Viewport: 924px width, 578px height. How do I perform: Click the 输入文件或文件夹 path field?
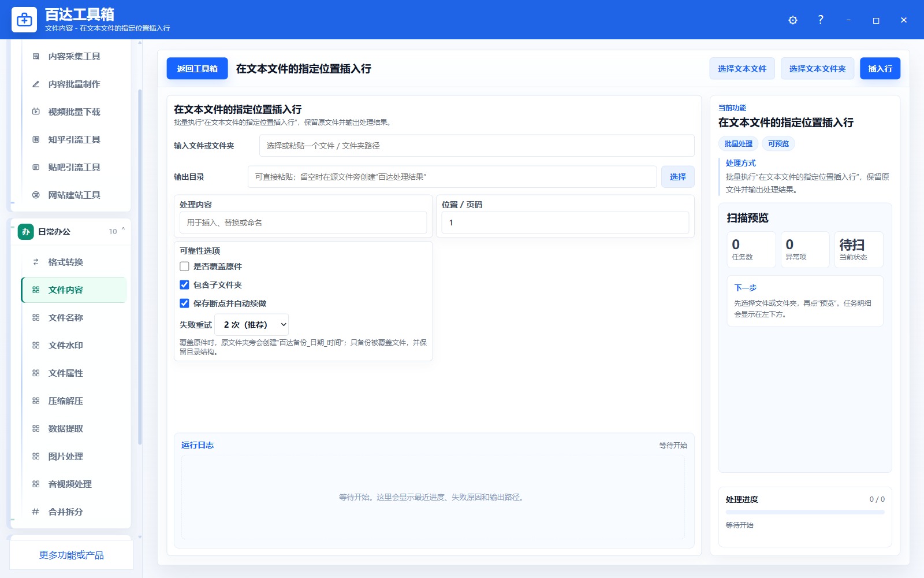(x=477, y=146)
